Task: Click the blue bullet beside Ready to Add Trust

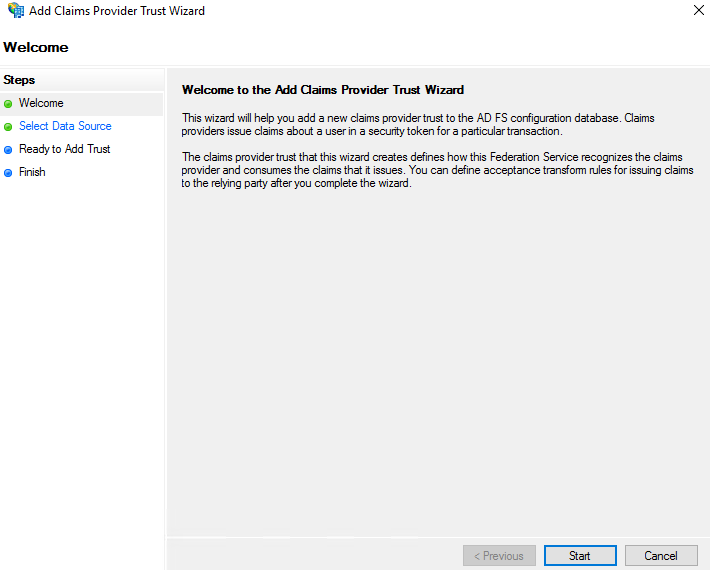Action: tap(8, 150)
